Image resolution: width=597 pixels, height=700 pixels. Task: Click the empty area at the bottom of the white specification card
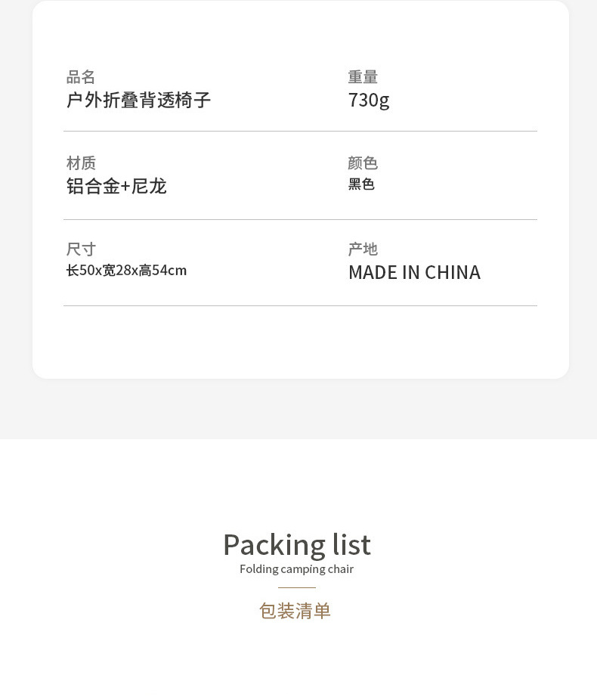300,344
